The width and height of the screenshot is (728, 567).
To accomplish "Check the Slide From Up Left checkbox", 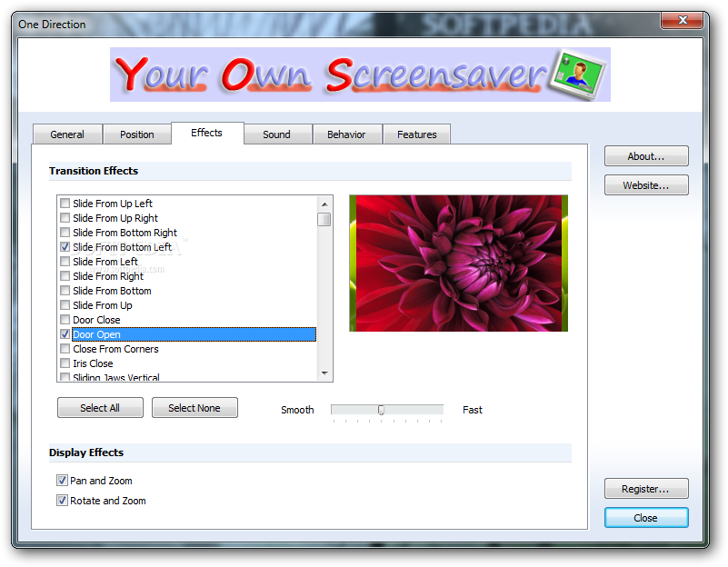I will [x=65, y=204].
